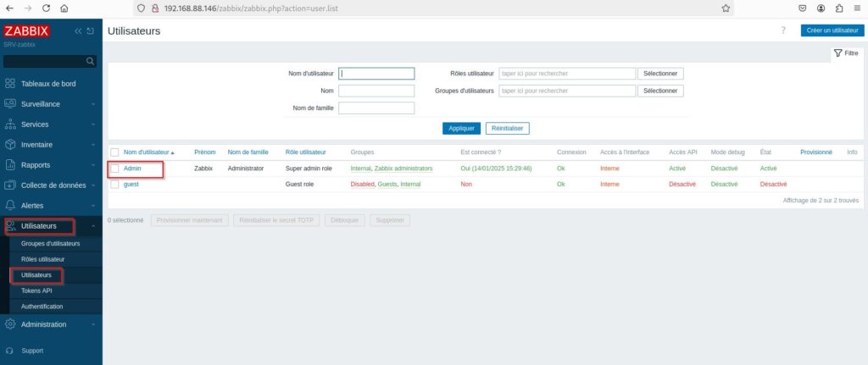Expand the Rapports menu
Image resolution: width=868 pixels, height=365 pixels.
(x=93, y=165)
